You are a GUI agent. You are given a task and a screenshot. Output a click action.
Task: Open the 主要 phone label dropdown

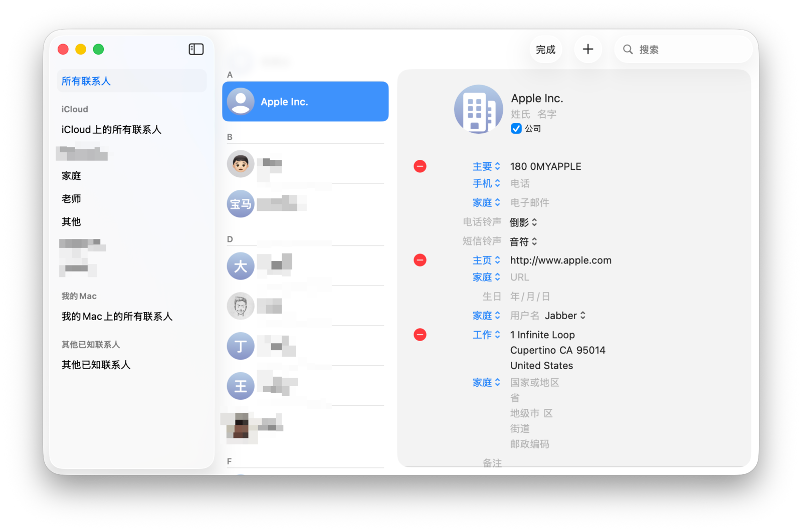coord(486,166)
